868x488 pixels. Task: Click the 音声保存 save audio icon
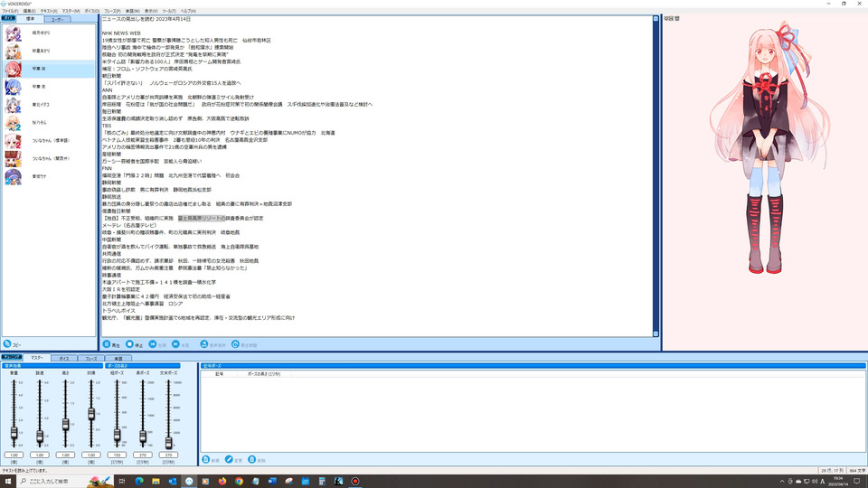204,344
